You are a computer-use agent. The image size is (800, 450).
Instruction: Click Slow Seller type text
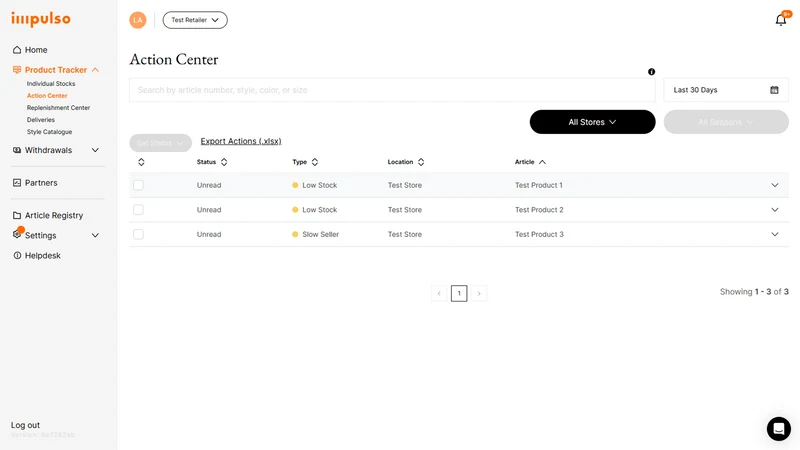click(x=320, y=234)
